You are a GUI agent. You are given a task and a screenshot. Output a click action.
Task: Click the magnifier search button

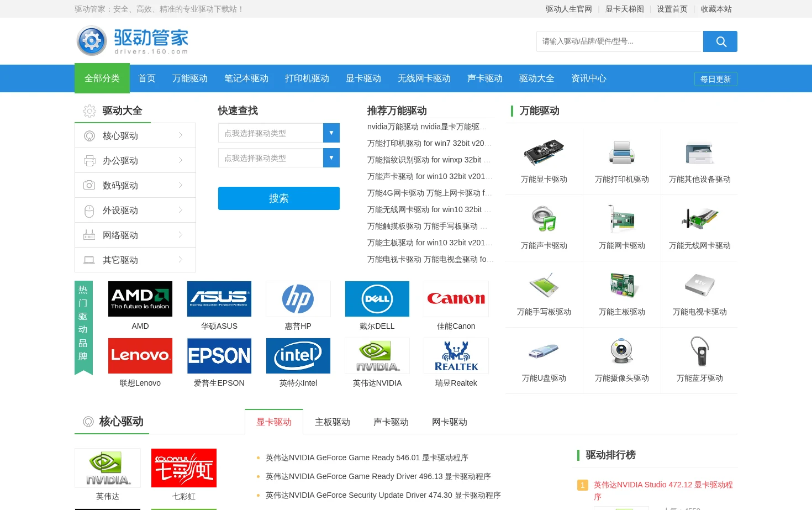720,41
